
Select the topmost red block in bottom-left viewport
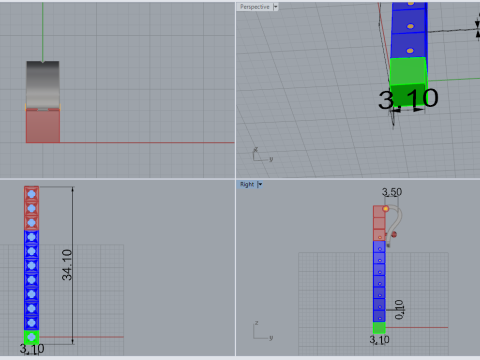[x=31, y=194]
